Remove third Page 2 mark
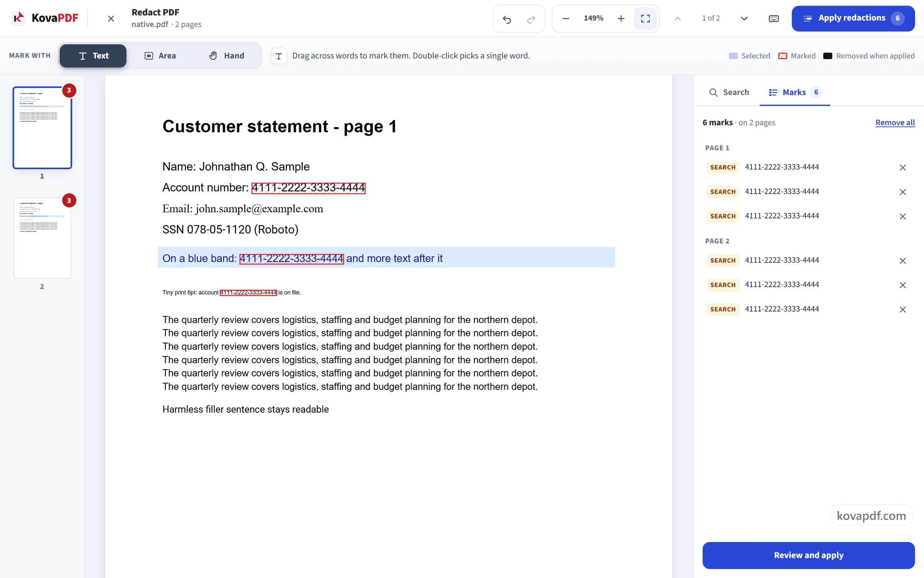This screenshot has height=578, width=924. point(902,309)
